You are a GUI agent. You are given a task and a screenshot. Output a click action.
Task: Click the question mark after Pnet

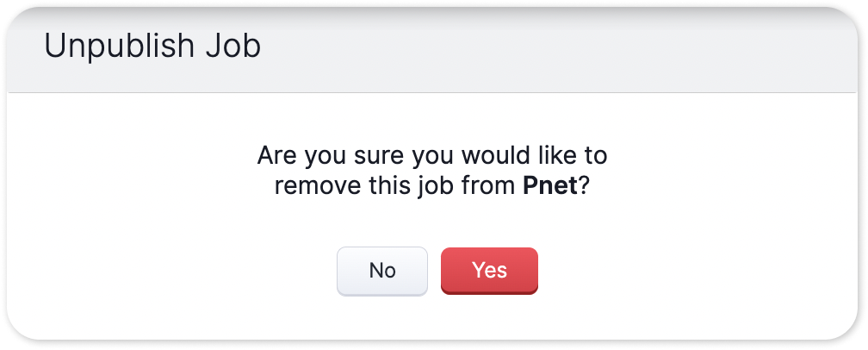[584, 186]
